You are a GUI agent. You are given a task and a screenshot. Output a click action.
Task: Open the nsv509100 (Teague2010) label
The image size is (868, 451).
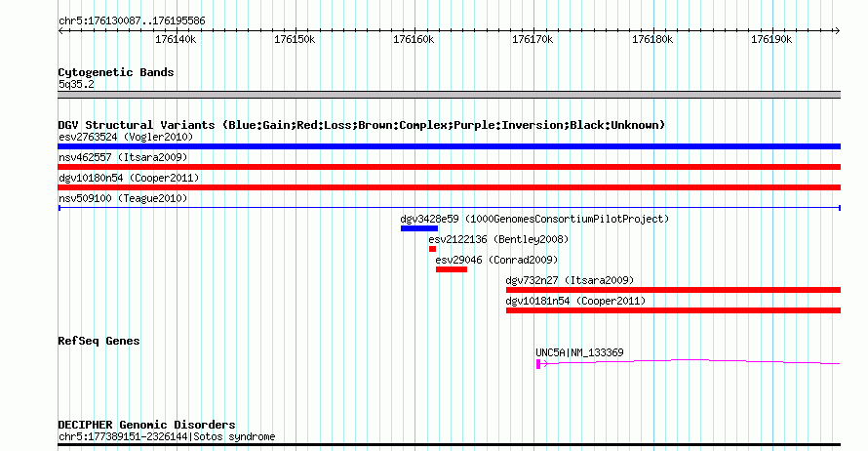[123, 198]
